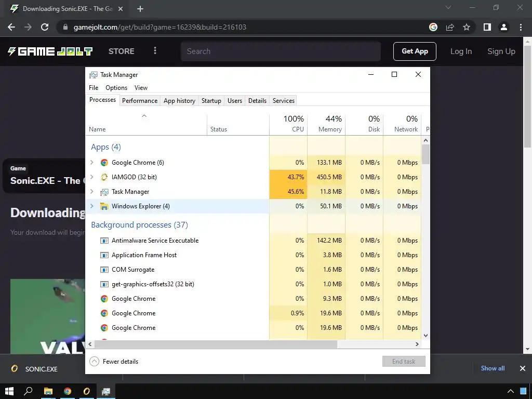Image resolution: width=532 pixels, height=399 pixels.
Task: Switch to the Users tab
Action: [235, 101]
